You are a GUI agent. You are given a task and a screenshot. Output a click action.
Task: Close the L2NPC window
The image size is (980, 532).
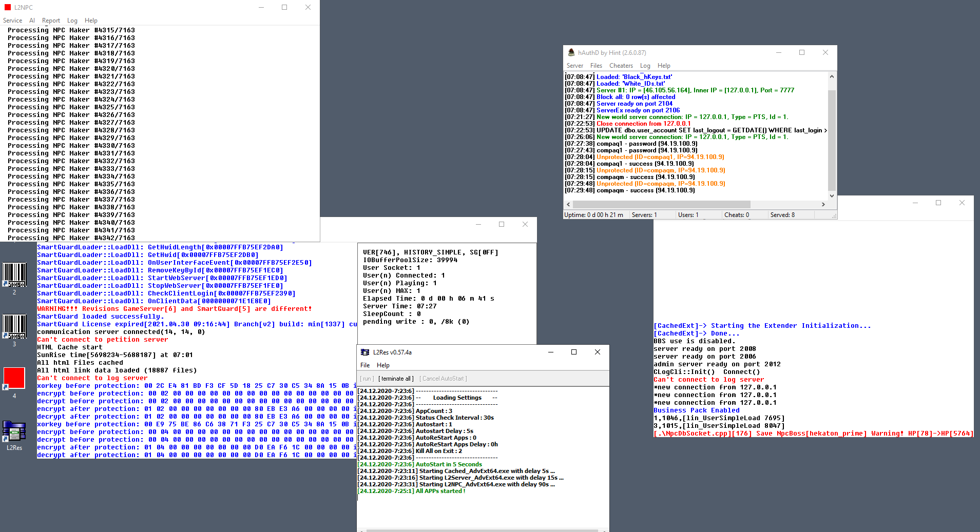pyautogui.click(x=308, y=7)
